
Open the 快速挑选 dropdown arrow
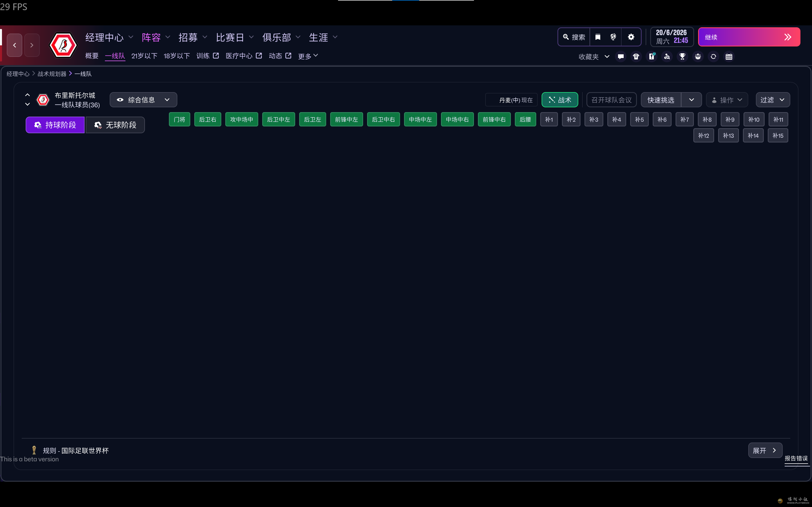click(691, 100)
